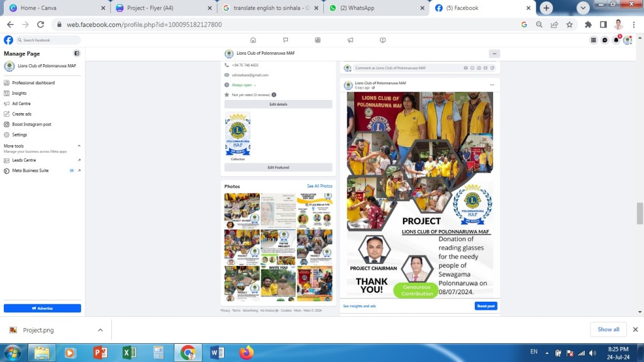
Task: Open PowerPoint from the taskbar
Action: (x=100, y=353)
